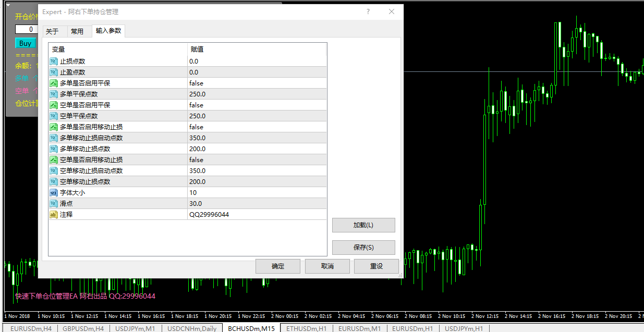Click the 空单是否启用移动止损 boolean icon
This screenshot has width=644, height=332.
point(54,160)
